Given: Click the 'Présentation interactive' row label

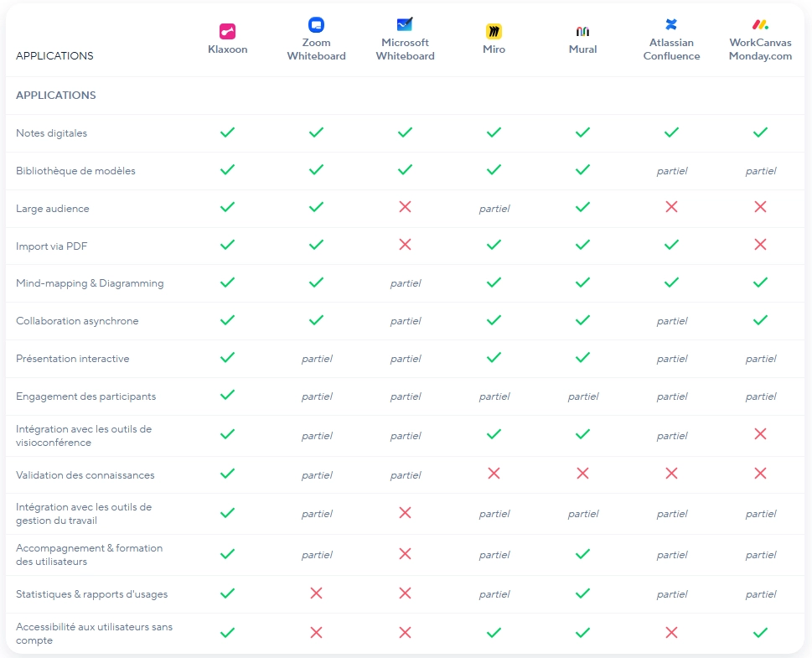Looking at the screenshot, I should click(72, 359).
